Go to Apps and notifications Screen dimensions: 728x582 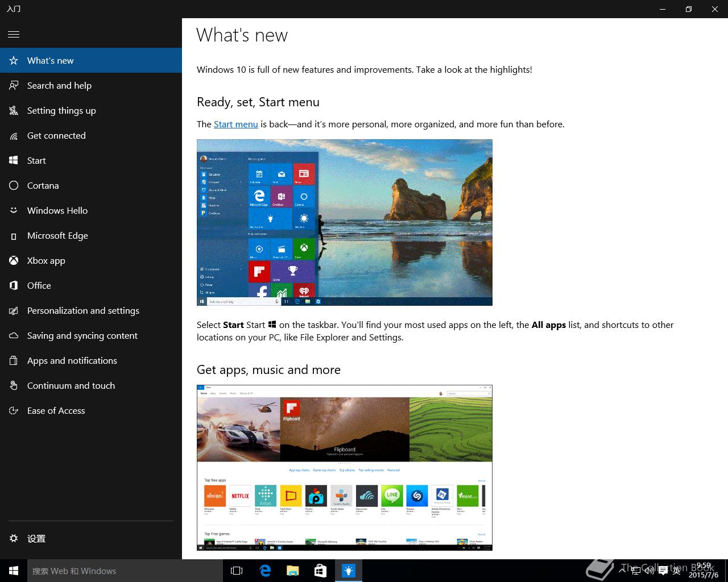coord(91,360)
